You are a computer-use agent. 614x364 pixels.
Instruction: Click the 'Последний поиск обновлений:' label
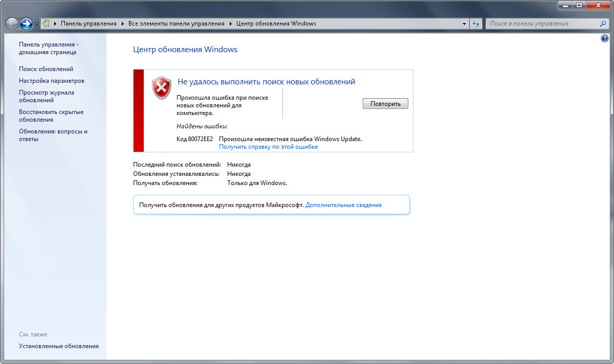coord(177,165)
